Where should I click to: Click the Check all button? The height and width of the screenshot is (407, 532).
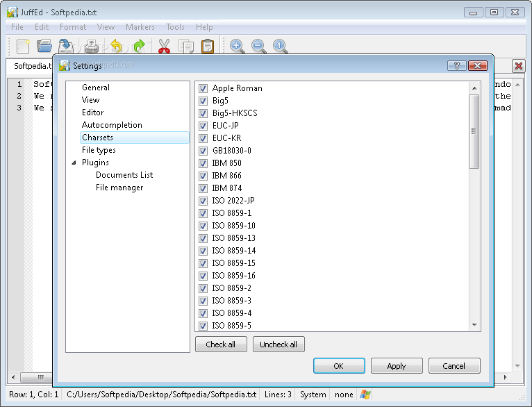(x=221, y=344)
